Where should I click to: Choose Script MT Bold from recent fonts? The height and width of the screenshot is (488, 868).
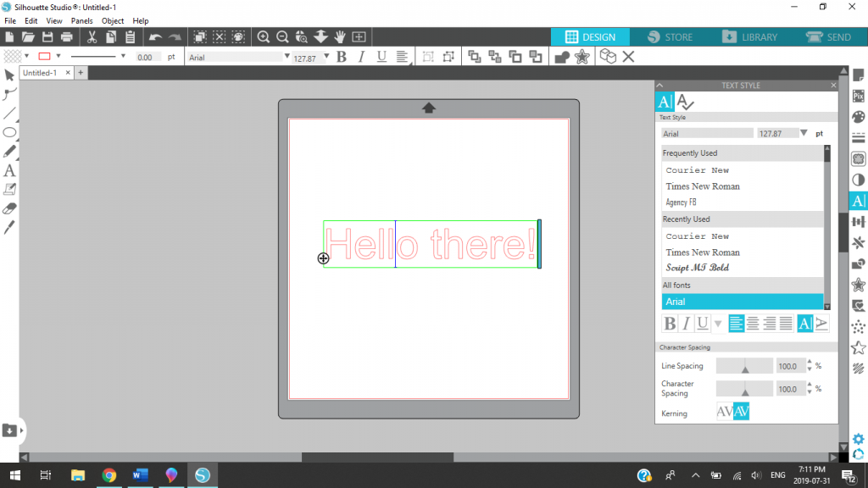(x=698, y=268)
